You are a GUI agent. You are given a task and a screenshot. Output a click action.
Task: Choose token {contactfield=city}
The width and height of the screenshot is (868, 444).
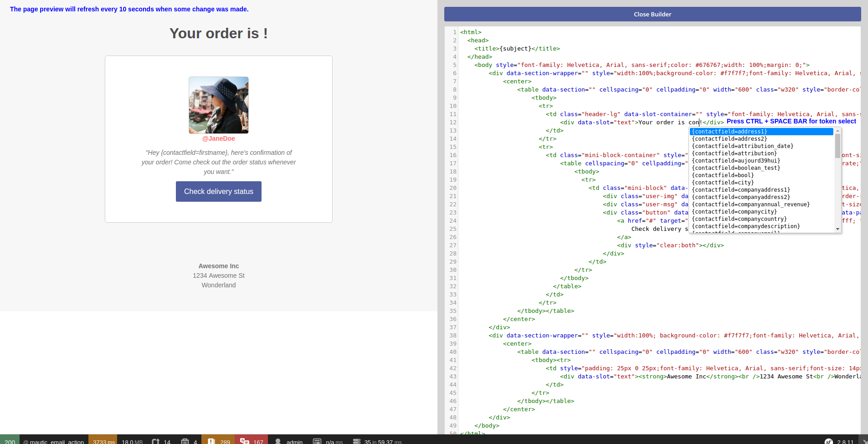761,183
